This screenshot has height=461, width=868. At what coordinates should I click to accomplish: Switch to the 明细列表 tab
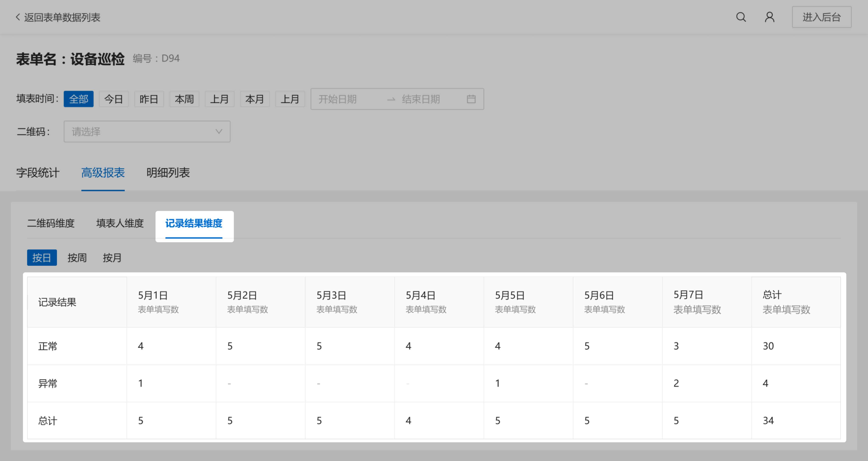tap(168, 173)
